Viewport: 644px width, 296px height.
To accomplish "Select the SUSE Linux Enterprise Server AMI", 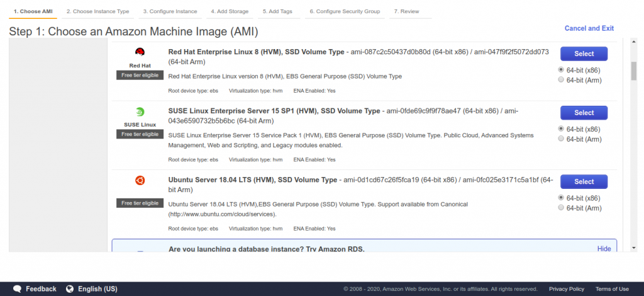I will point(584,113).
